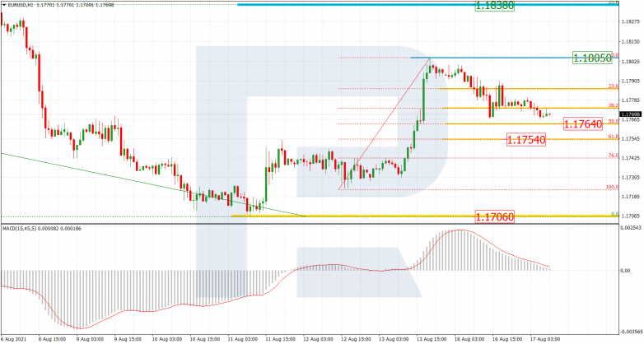Select the 100.0 Fibonacci level label
The height and width of the screenshot is (344, 644).
click(612, 187)
